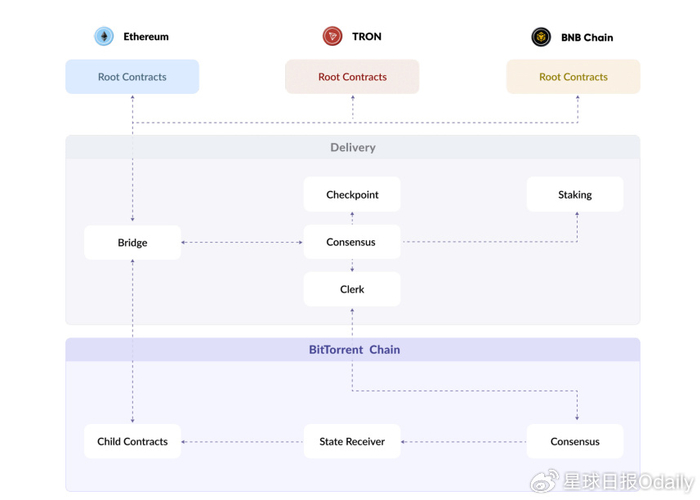700x500 pixels.
Task: Select the Child Contracts node
Action: (133, 442)
